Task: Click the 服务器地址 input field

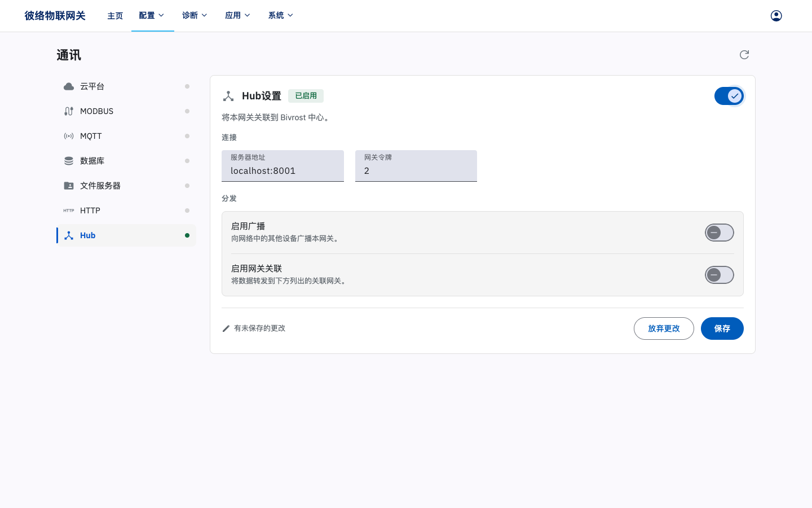Action: (x=283, y=166)
